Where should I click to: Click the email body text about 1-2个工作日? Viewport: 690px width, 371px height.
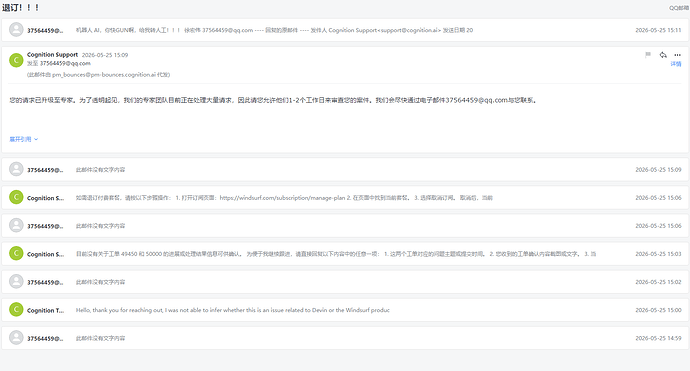coord(273,100)
